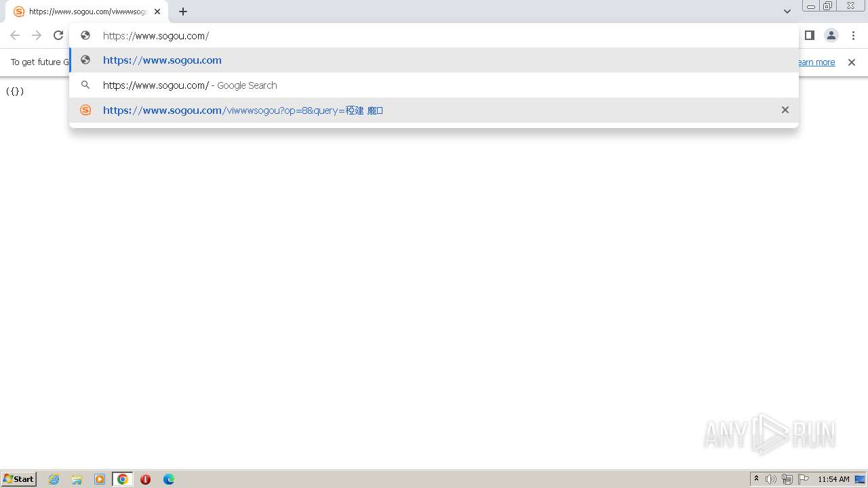Click the browser back arrow

[15, 35]
